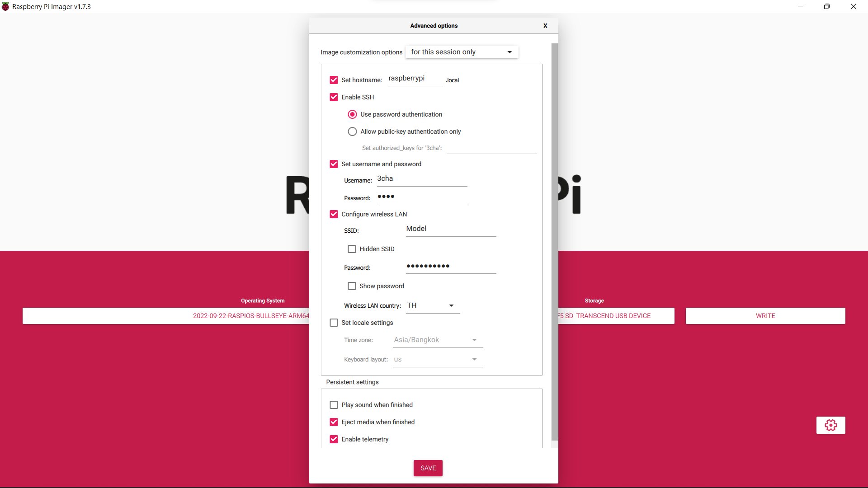Click the Raspberry Pi Imager icon

(x=6, y=6)
